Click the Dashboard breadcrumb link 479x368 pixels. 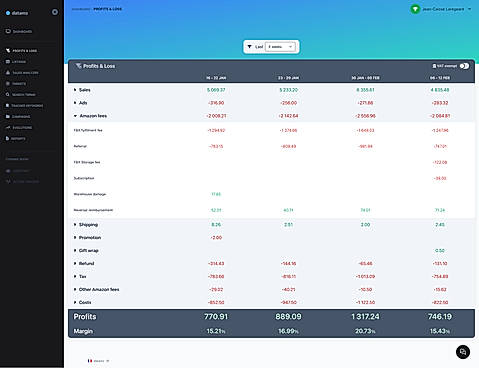[x=81, y=9]
